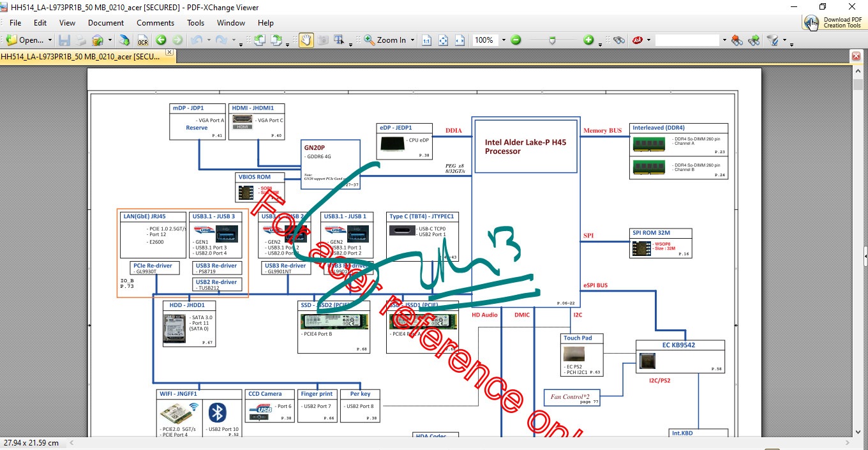The image size is (868, 450).
Task: Click the page size 27.94 x 21.59 cm
Action: (31, 442)
